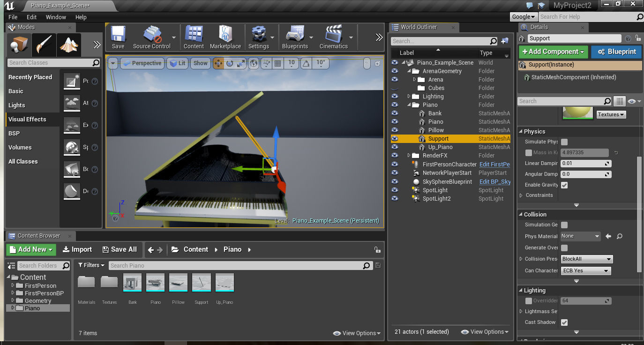Image resolution: width=644 pixels, height=345 pixels.
Task: Click the Details panel vertical scrollbar
Action: 639,214
